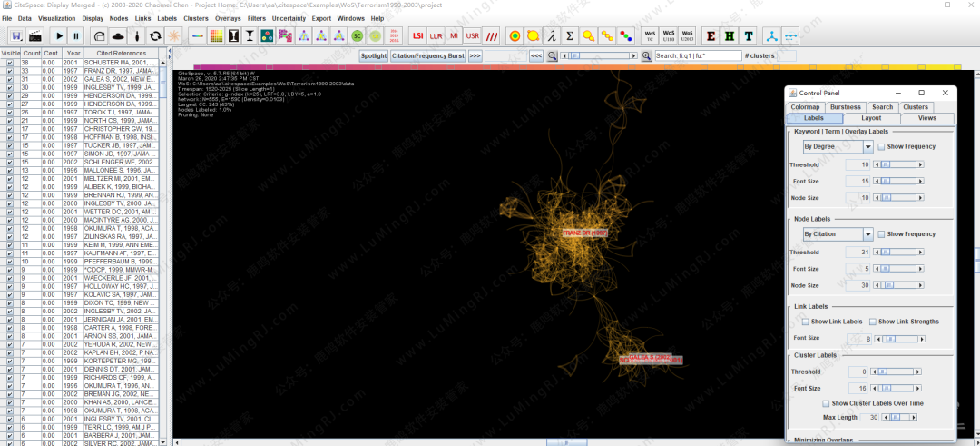Image resolution: width=980 pixels, height=446 pixels.
Task: Select the LSI labeling icon
Action: pos(417,35)
